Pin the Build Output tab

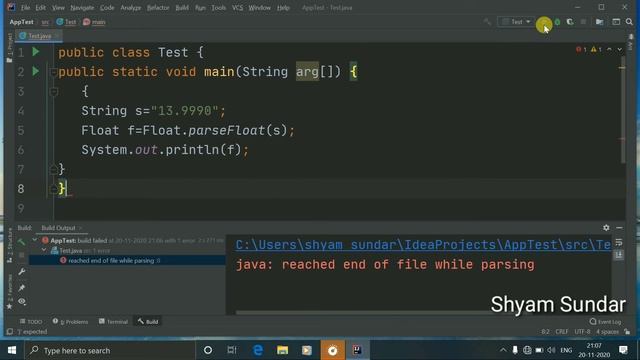[22, 288]
